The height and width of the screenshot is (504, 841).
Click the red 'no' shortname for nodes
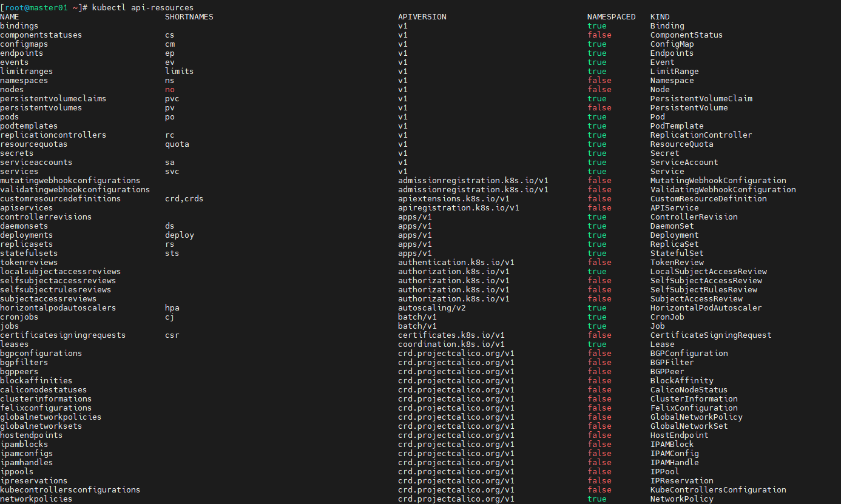click(169, 90)
